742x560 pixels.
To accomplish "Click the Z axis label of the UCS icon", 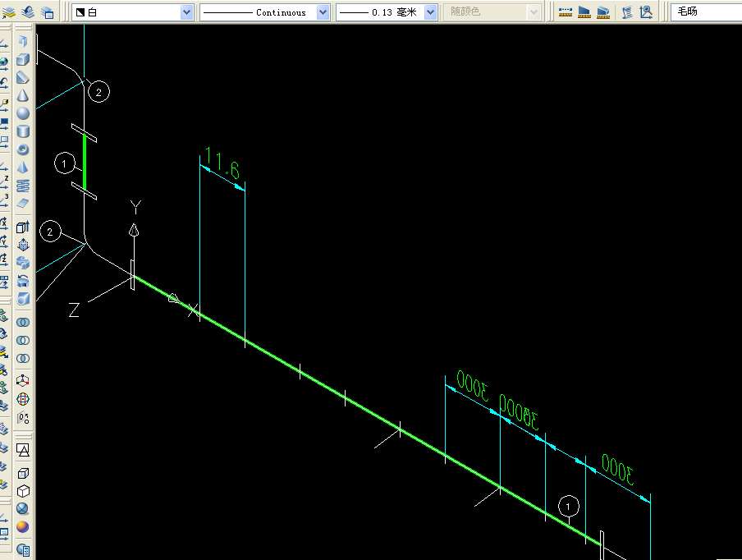I will pos(74,310).
